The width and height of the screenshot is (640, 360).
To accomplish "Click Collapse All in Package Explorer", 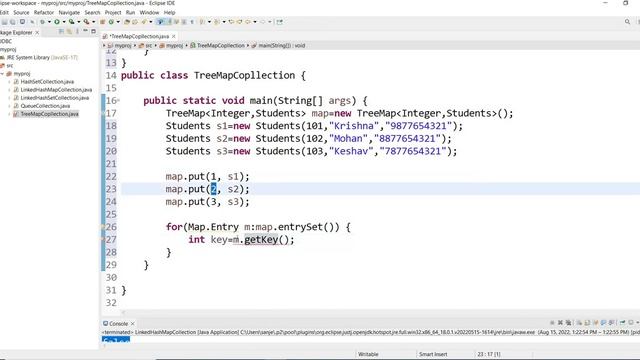I will point(61,31).
